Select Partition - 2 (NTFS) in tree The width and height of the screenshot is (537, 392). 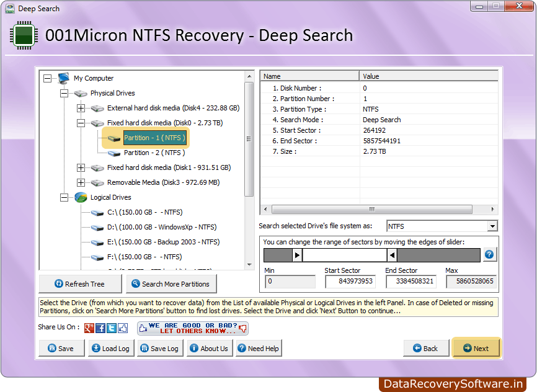coord(154,153)
